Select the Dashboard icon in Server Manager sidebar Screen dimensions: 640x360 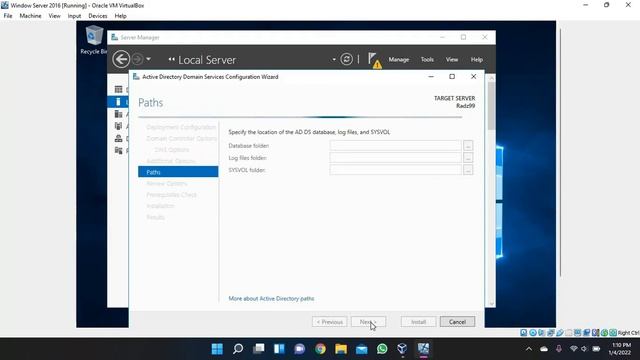(x=118, y=89)
